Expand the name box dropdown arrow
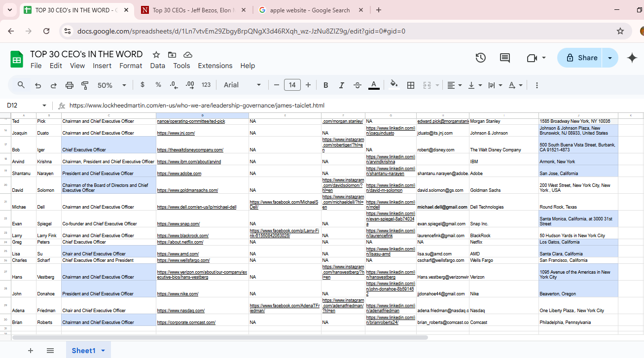Screen dimensions: 644x358 tap(44, 106)
